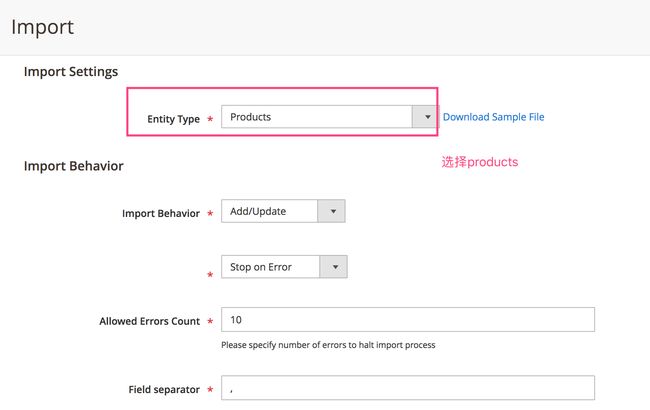Click the Products value in Entity Type
This screenshot has height=410, width=650.
tap(250, 117)
